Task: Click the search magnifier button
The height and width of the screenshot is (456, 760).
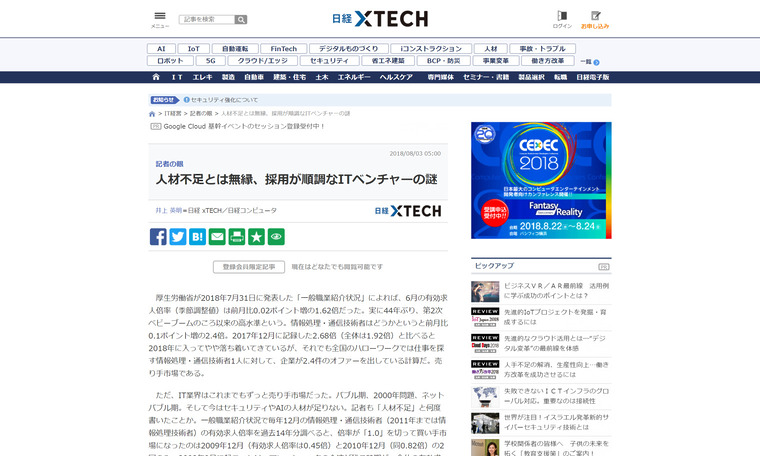Action: click(x=241, y=19)
